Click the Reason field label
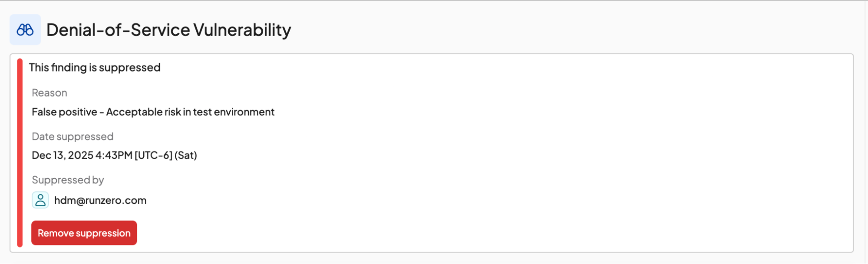Viewport: 868px width, 264px height. point(50,93)
